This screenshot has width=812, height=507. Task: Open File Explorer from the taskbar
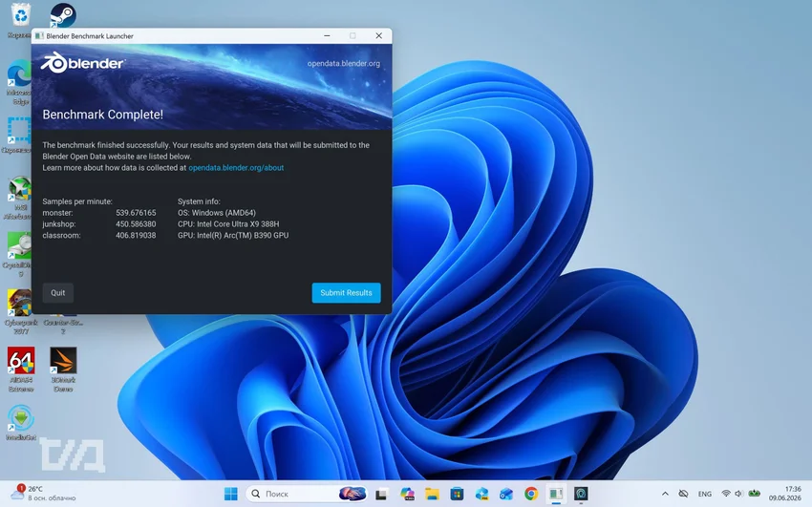432,494
